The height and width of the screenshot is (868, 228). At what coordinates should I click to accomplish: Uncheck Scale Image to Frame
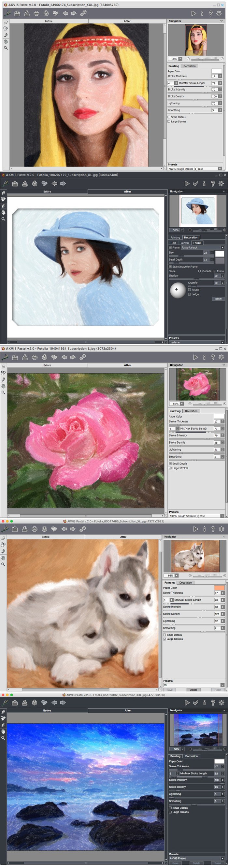(170, 267)
